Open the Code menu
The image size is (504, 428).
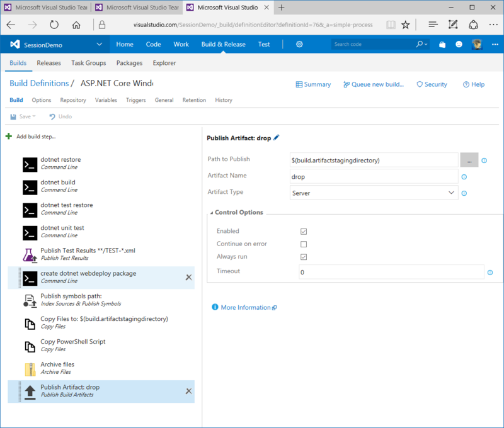153,44
